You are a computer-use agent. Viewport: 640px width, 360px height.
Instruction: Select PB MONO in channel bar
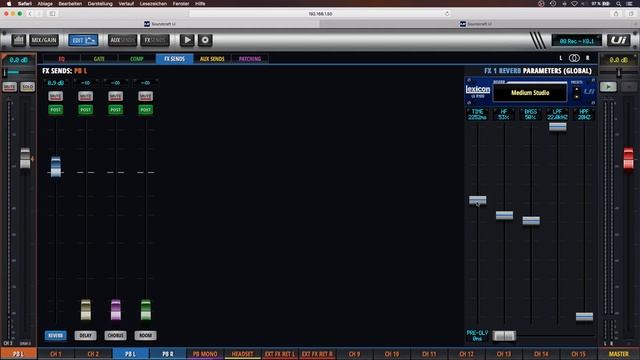[205, 354]
